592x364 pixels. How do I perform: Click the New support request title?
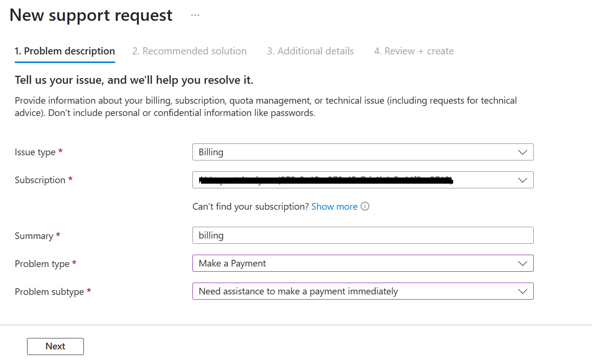[x=91, y=15]
